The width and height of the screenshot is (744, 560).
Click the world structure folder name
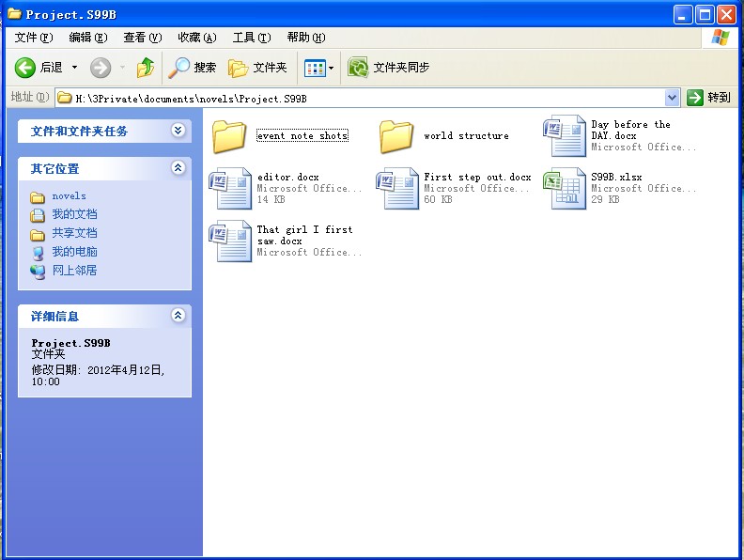[x=466, y=135]
